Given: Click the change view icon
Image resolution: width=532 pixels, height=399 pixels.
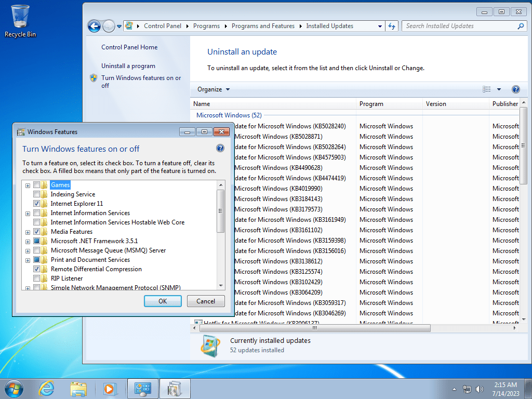Looking at the screenshot, I should [x=486, y=89].
